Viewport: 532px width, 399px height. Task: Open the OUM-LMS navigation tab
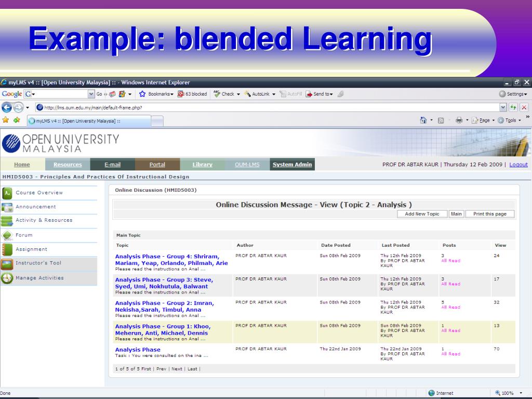(247, 164)
